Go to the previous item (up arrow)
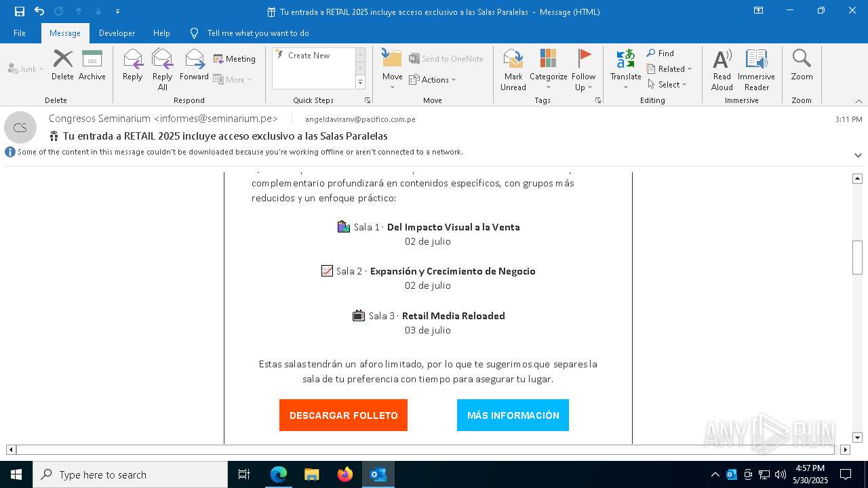This screenshot has height=488, width=868. point(79,12)
